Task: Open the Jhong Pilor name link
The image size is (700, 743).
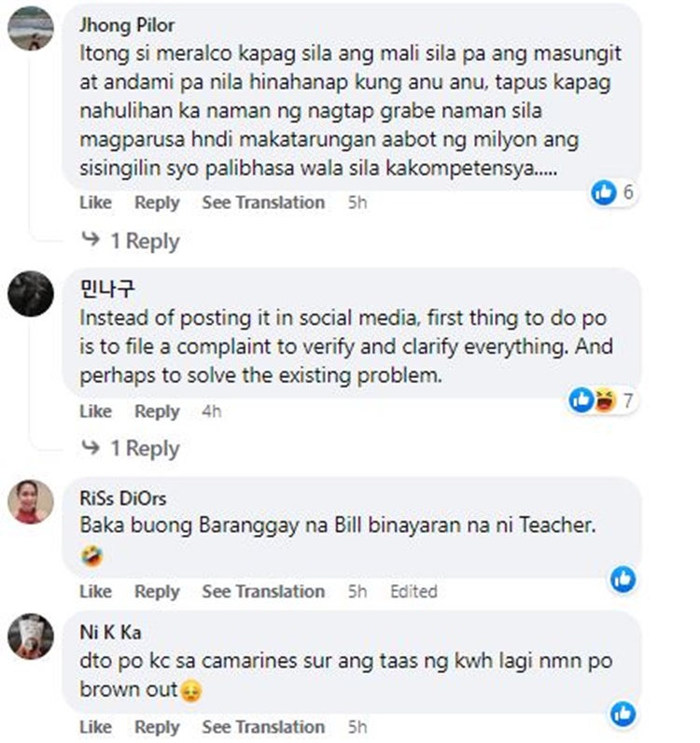Action: click(x=127, y=25)
